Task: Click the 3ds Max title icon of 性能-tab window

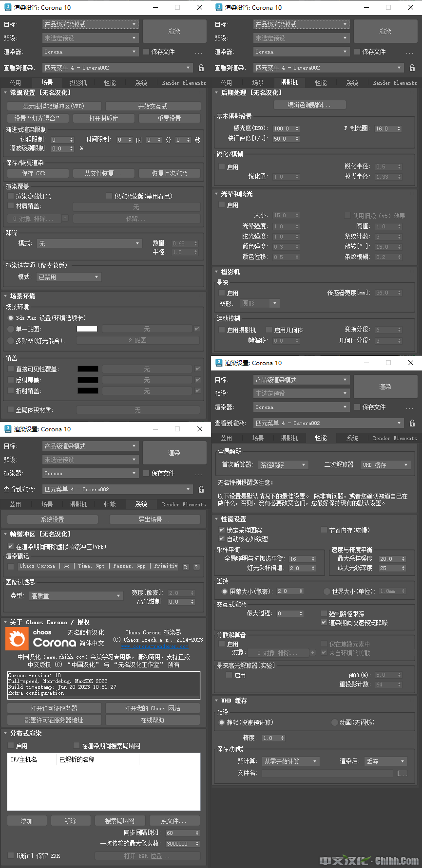Action: tap(218, 363)
